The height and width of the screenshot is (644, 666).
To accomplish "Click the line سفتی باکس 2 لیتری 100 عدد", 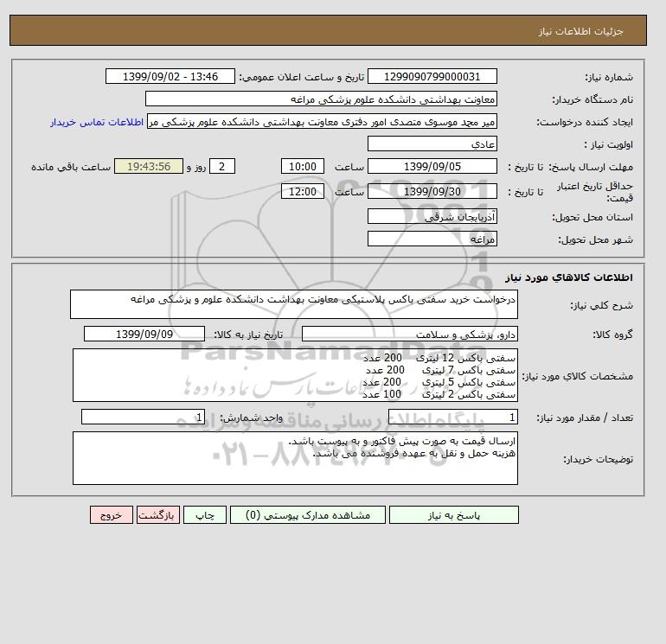I will pyautogui.click(x=439, y=394).
